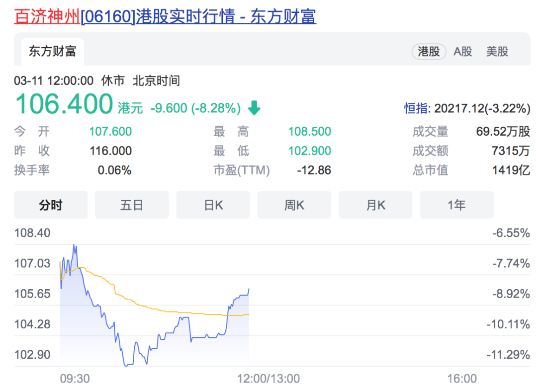Click the highest price 108.500
Screen dimensions: 537x392
(x=310, y=131)
